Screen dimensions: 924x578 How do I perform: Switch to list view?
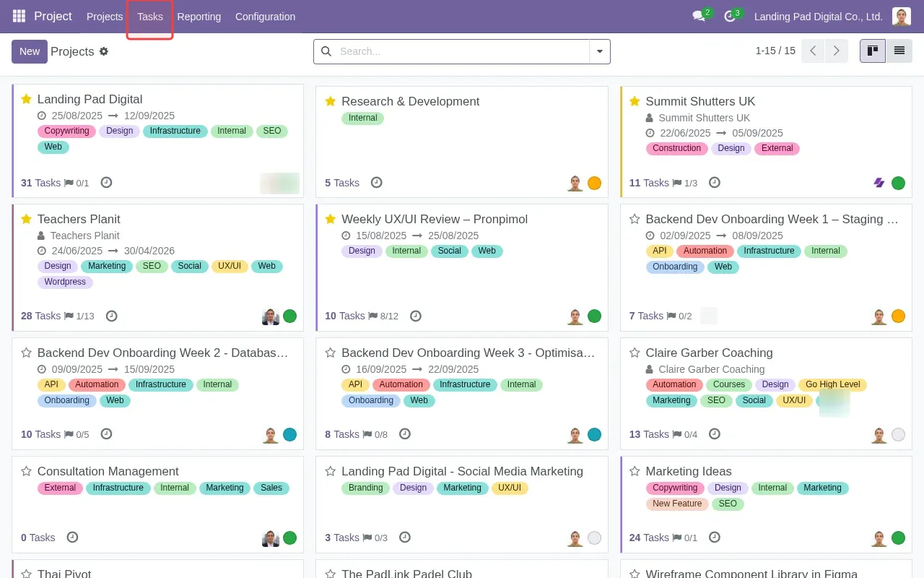(x=899, y=51)
